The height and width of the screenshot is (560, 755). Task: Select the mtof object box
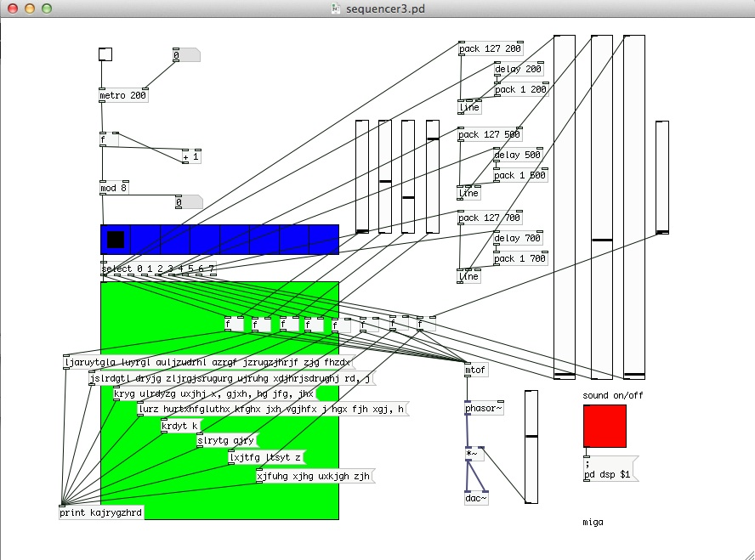tap(476, 371)
